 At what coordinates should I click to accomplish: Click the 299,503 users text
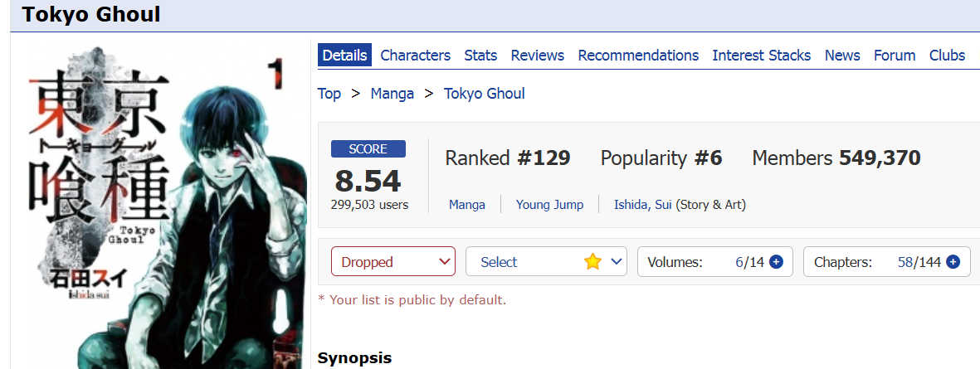coord(369,204)
